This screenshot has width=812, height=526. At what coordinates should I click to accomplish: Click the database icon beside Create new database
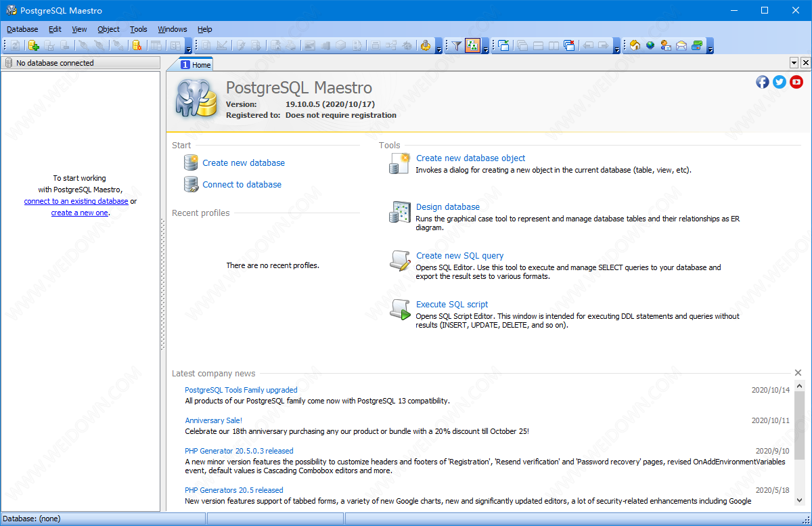click(191, 162)
